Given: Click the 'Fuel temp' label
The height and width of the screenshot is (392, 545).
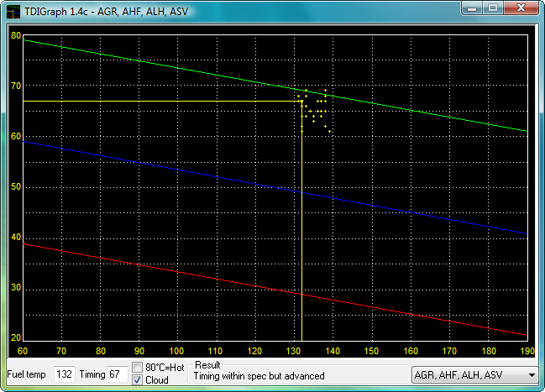Looking at the screenshot, I should click(x=26, y=374).
